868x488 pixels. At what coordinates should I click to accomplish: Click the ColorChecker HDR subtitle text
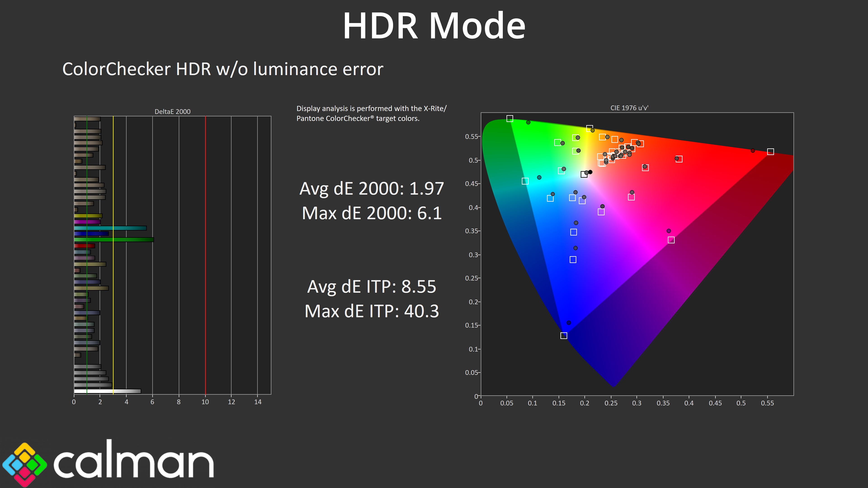click(223, 69)
